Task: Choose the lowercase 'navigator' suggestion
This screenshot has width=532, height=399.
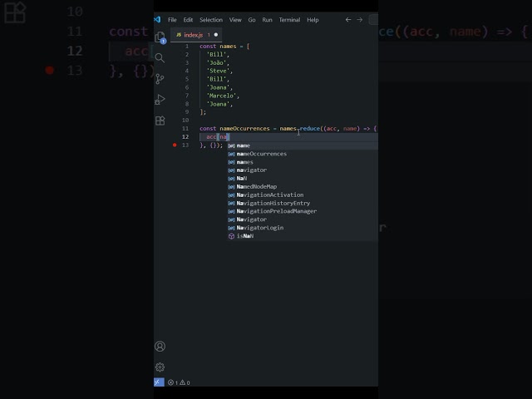Action: coord(303,170)
